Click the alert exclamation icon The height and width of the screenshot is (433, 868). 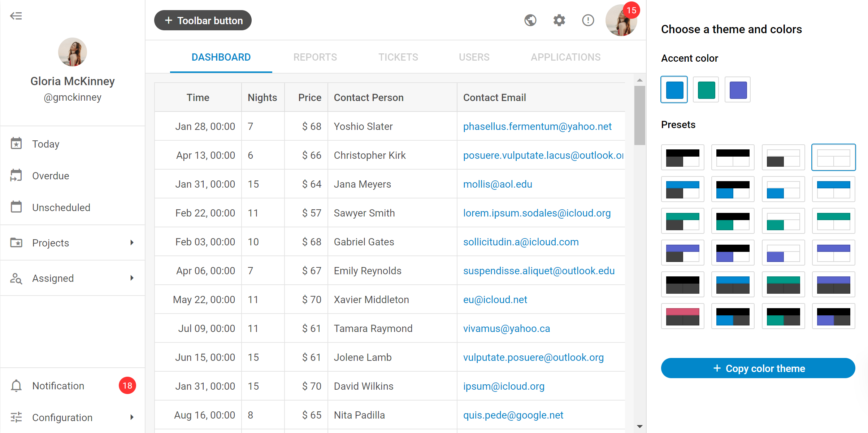tap(588, 21)
